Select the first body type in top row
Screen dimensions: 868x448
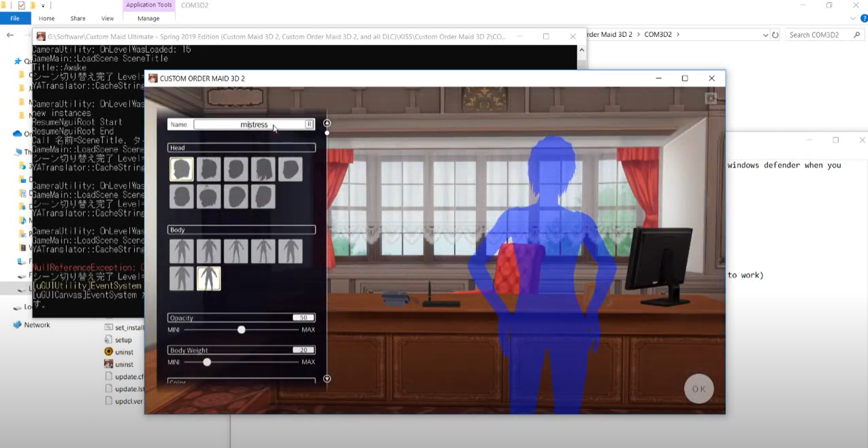click(182, 251)
